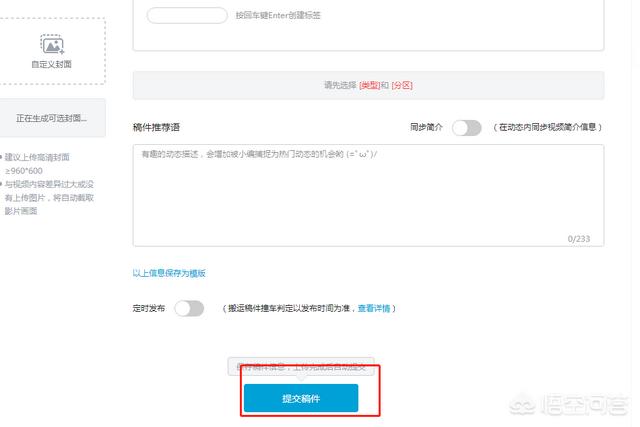Image resolution: width=640 pixels, height=427 pixels.
Task: Click the 同步简介 label text
Action: click(426, 127)
